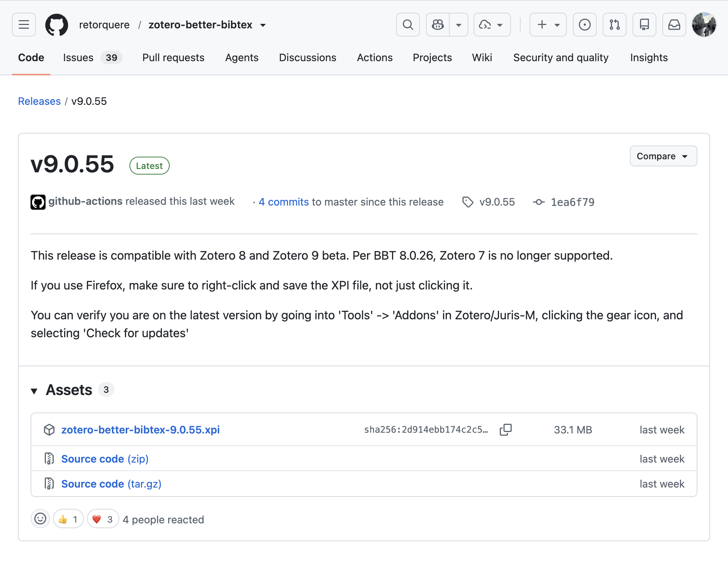Open the retorquere owner link
The width and height of the screenshot is (728, 567).
click(104, 25)
